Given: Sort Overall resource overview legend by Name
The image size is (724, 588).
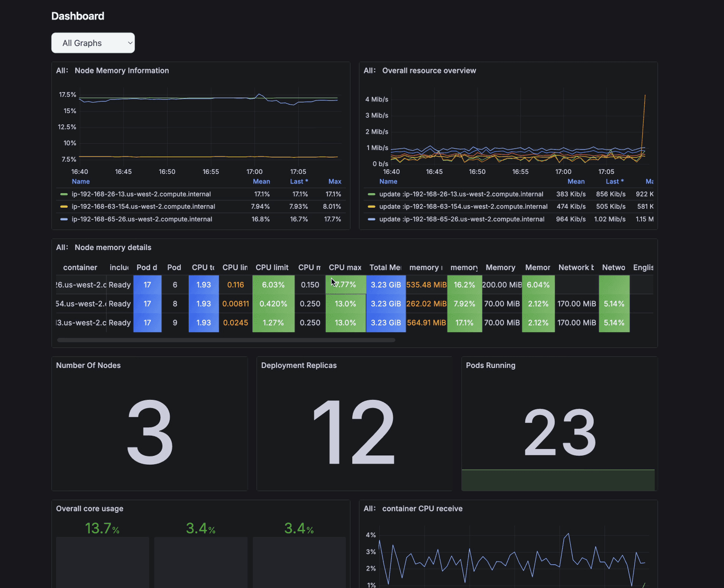Looking at the screenshot, I should (x=388, y=181).
